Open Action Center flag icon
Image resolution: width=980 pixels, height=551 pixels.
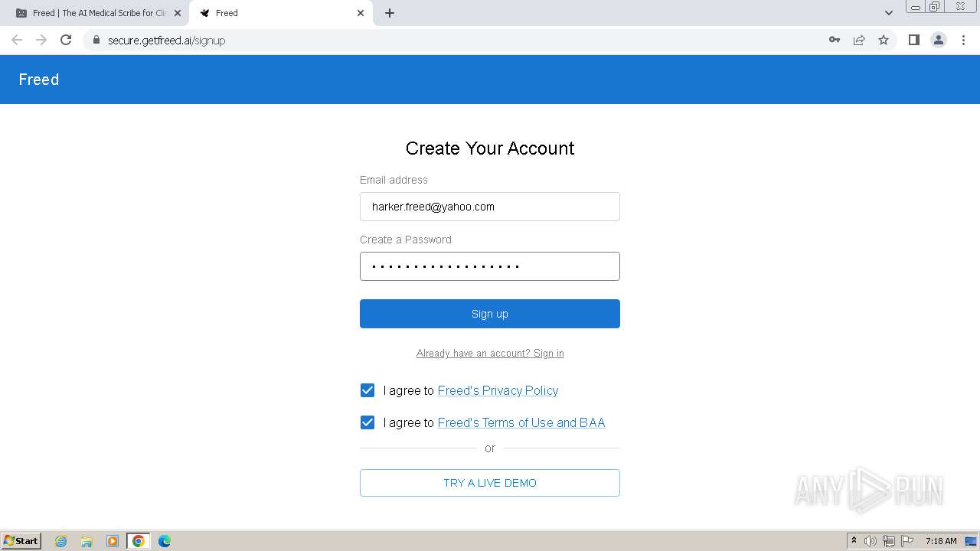click(x=907, y=541)
